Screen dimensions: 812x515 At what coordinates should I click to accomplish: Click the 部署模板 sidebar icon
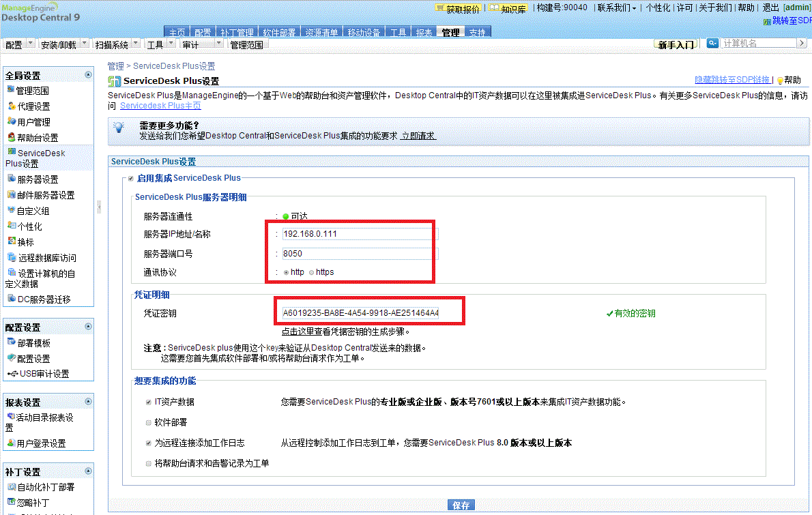(x=12, y=342)
